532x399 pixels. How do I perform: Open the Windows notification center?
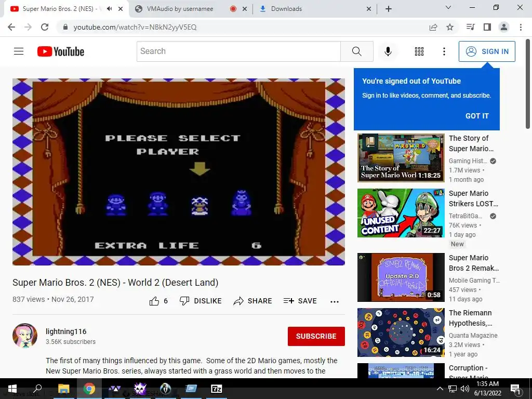click(515, 389)
